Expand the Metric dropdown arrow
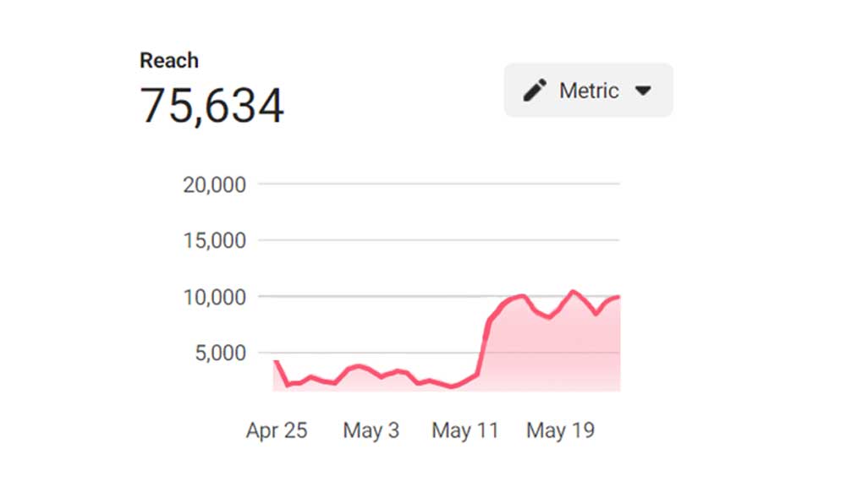846x504 pixels. pos(643,90)
